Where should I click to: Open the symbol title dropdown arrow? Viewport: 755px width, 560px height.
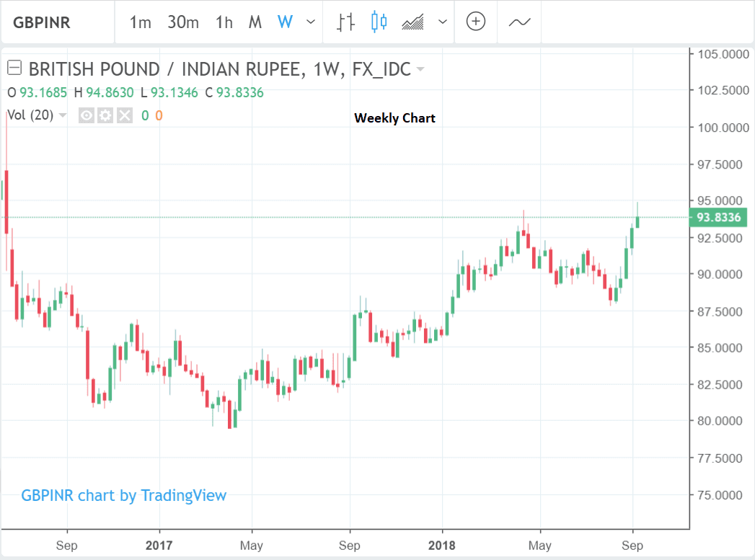coord(420,70)
